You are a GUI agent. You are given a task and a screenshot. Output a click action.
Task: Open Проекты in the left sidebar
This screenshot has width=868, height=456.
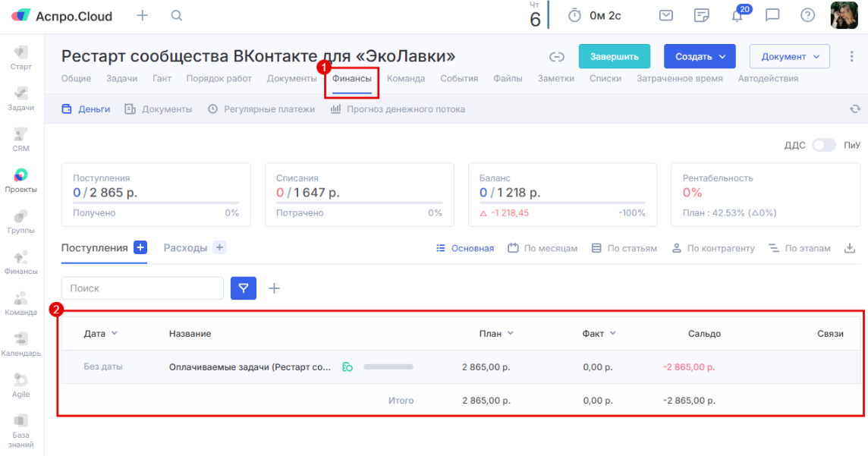coord(21,181)
